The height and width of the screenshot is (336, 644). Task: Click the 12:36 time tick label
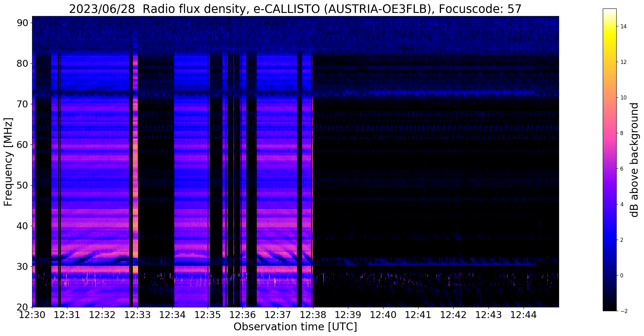pos(243,315)
